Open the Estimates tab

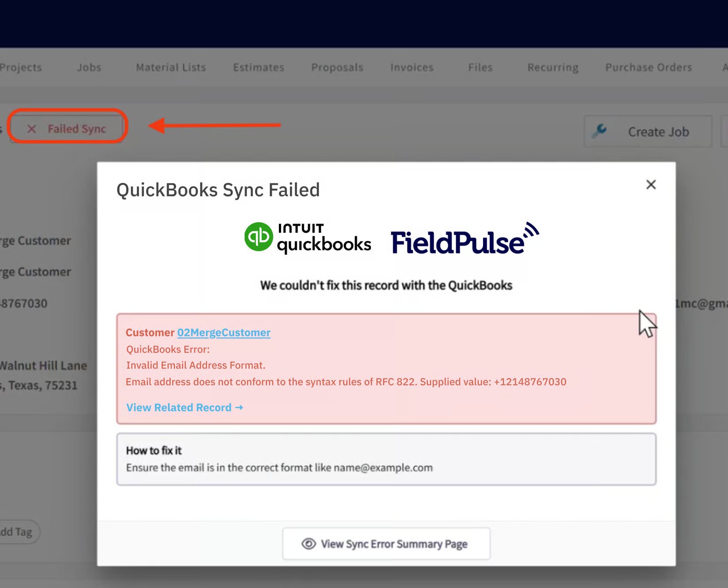[259, 68]
